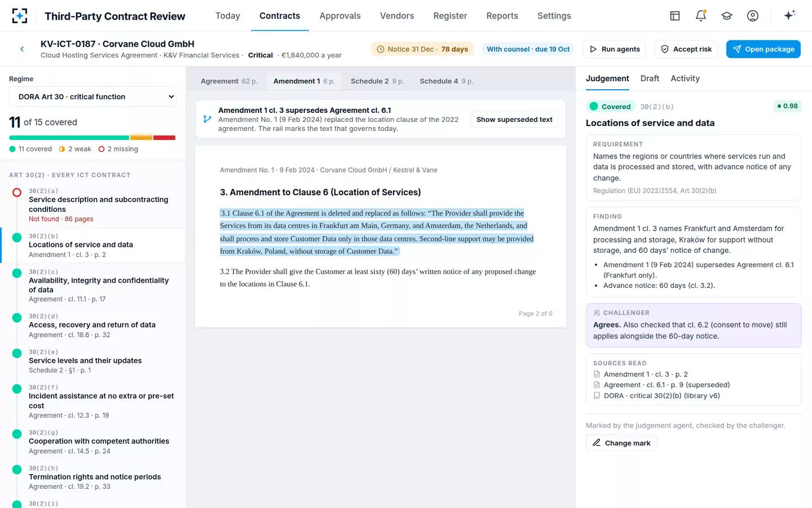Viewport: 812px width, 508px height.
Task: Toggle Show superseded text
Action: point(514,120)
